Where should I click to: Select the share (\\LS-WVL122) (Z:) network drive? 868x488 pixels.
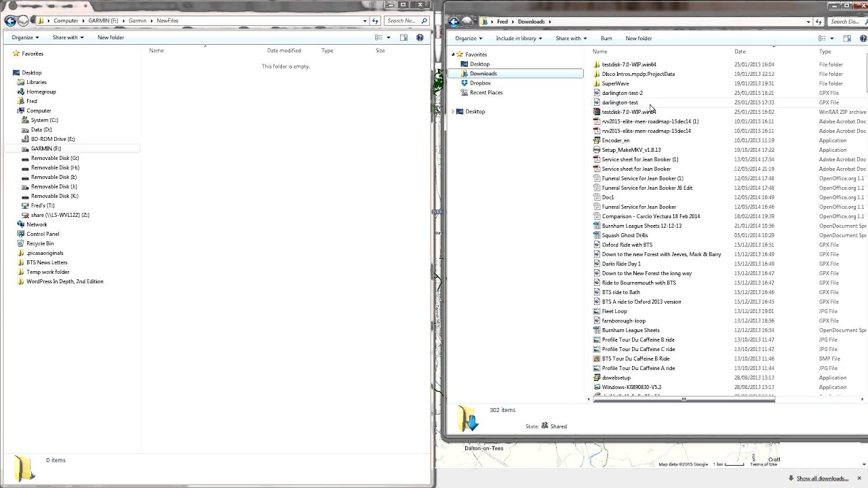(60, 215)
